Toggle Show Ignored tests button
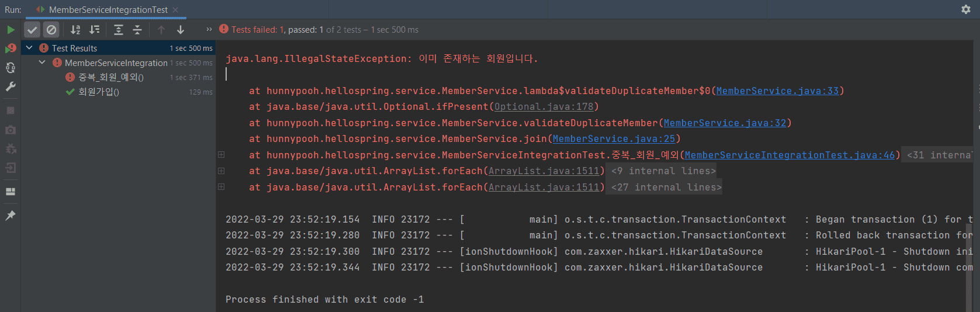The width and height of the screenshot is (980, 312). click(x=51, y=30)
